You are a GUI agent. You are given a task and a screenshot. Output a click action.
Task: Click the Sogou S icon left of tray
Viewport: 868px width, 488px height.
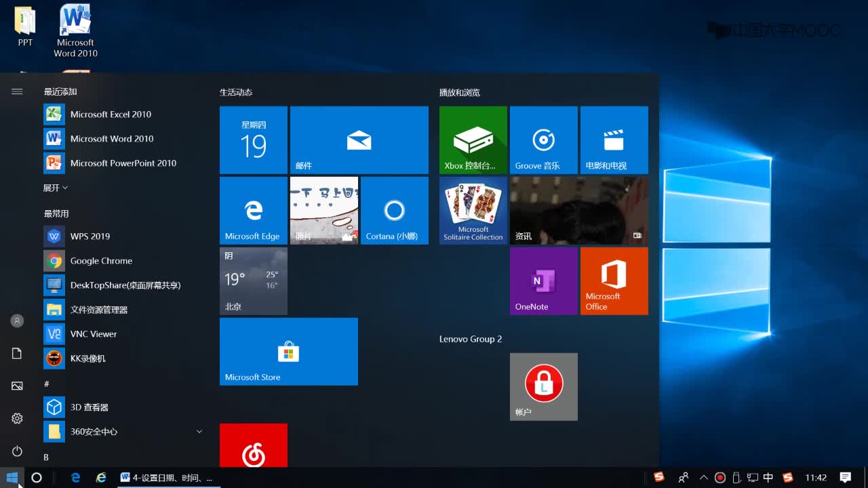[658, 477]
